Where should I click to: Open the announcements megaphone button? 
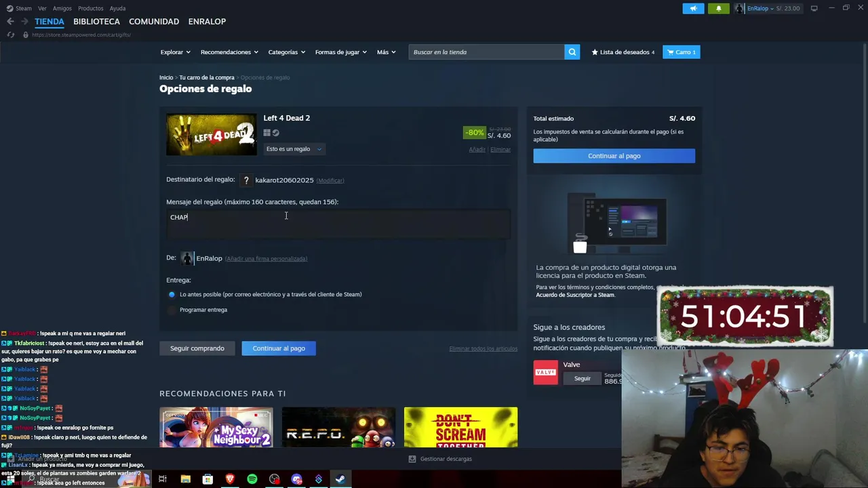pyautogui.click(x=693, y=8)
